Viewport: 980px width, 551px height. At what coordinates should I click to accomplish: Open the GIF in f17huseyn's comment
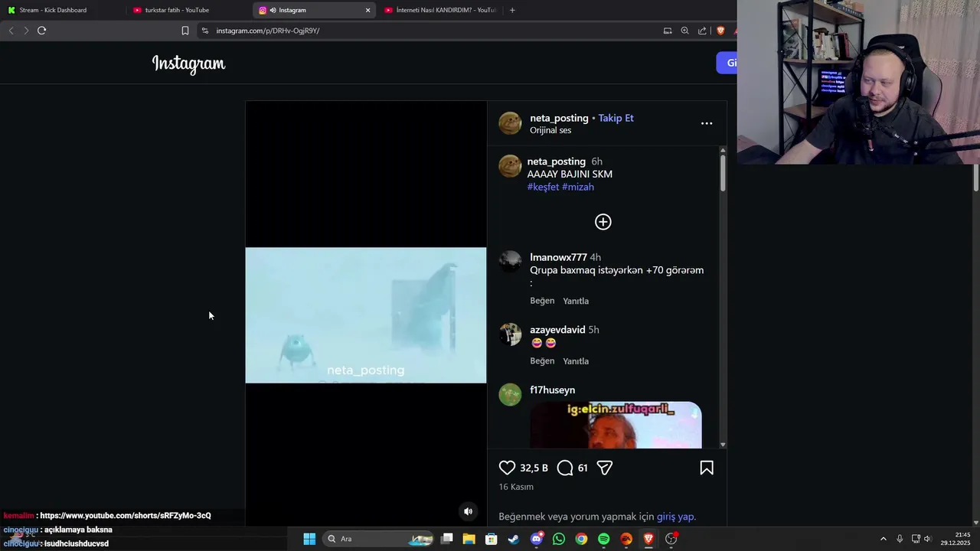coord(616,425)
